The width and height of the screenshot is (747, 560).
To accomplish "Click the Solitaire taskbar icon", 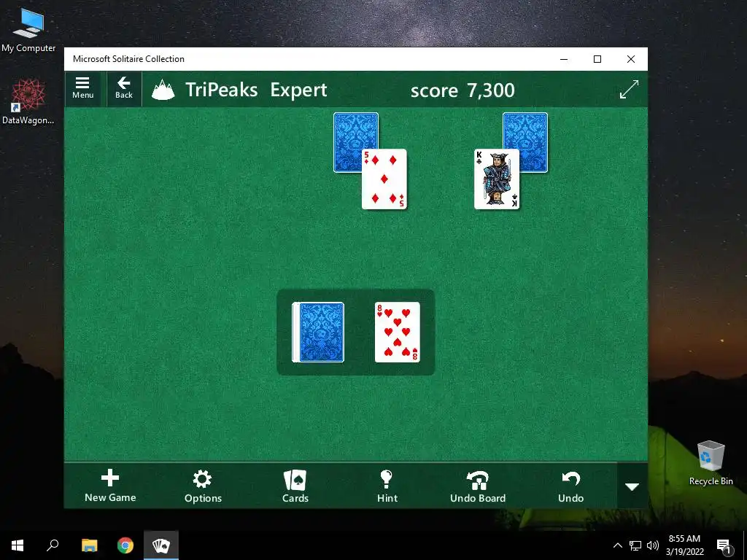I will [161, 545].
